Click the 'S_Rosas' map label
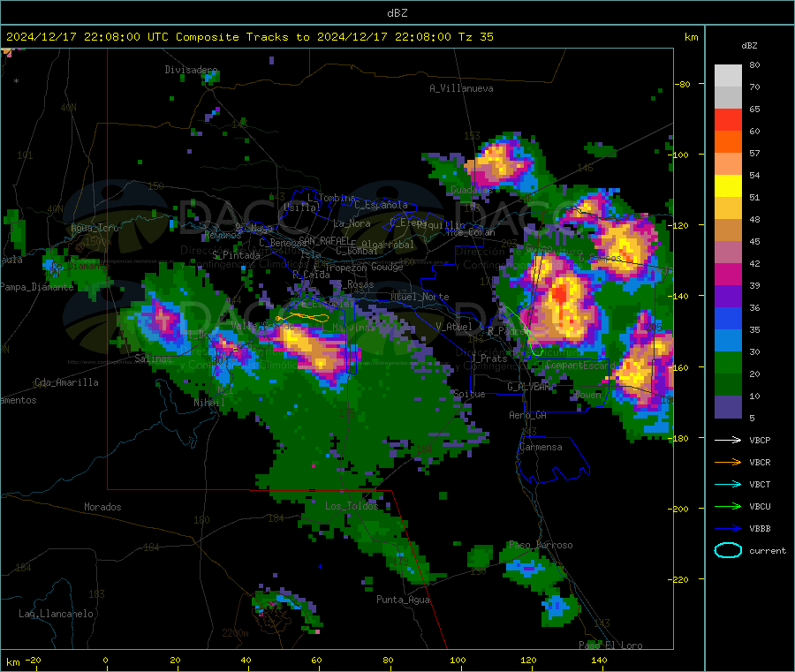Image resolution: width=795 pixels, height=672 pixels. click(x=355, y=285)
